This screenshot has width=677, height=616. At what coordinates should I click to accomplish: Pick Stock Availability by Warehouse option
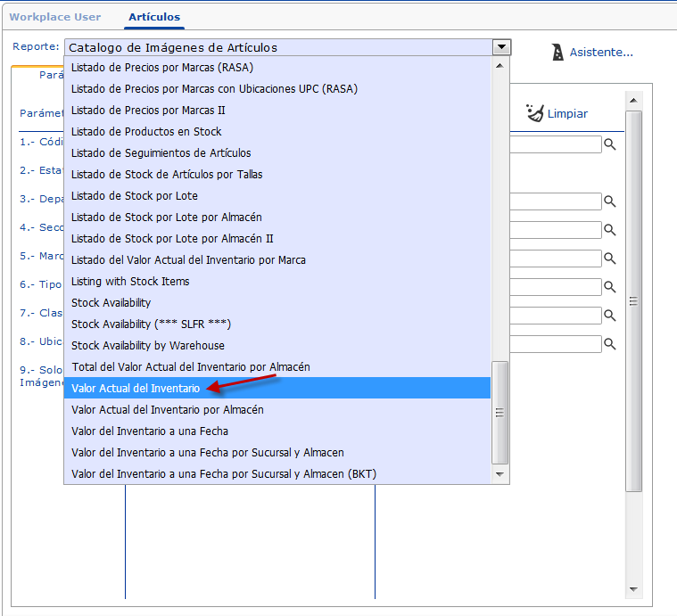click(x=148, y=346)
